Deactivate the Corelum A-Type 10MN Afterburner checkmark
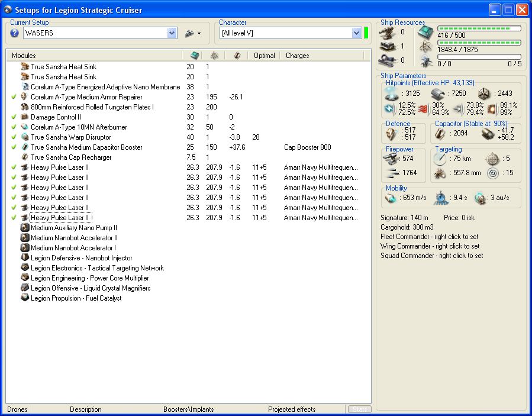Image resolution: width=532 pixels, height=416 pixels. coord(14,127)
